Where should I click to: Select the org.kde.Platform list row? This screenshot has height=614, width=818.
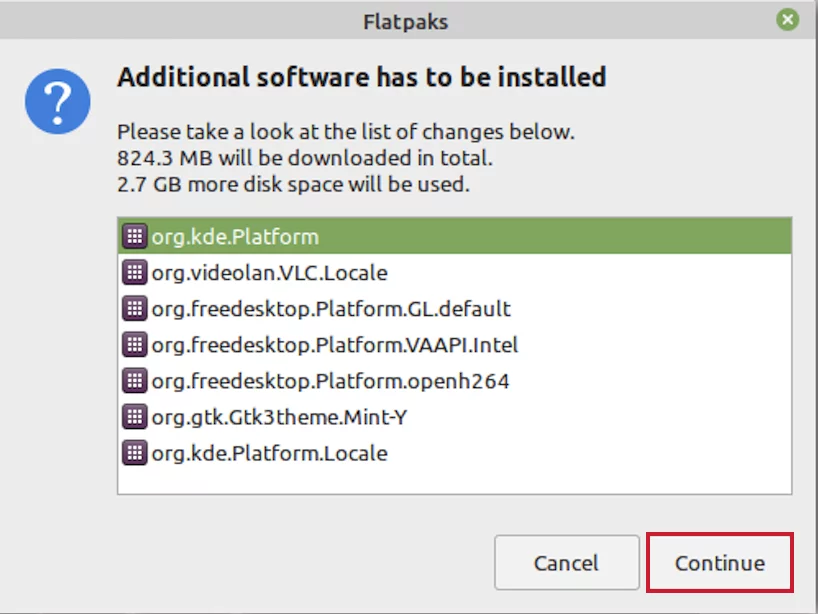454,236
